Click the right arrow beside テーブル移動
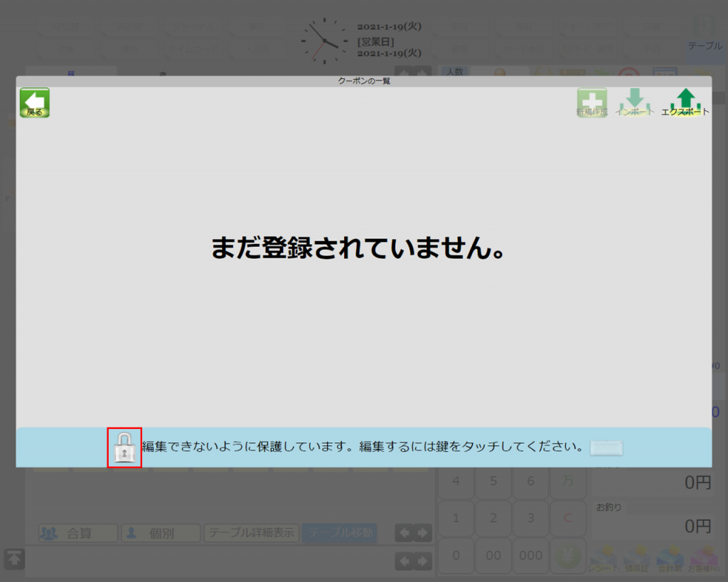728x582 pixels. (423, 533)
